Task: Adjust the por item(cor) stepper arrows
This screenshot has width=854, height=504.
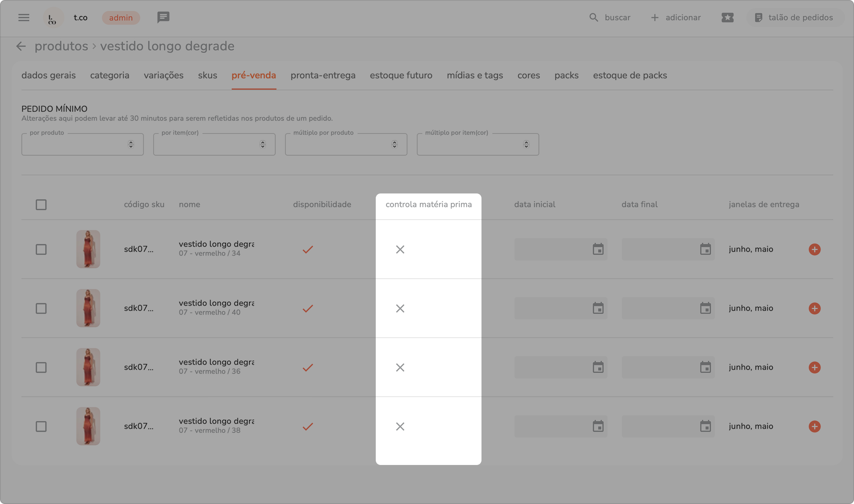Action: tap(262, 144)
